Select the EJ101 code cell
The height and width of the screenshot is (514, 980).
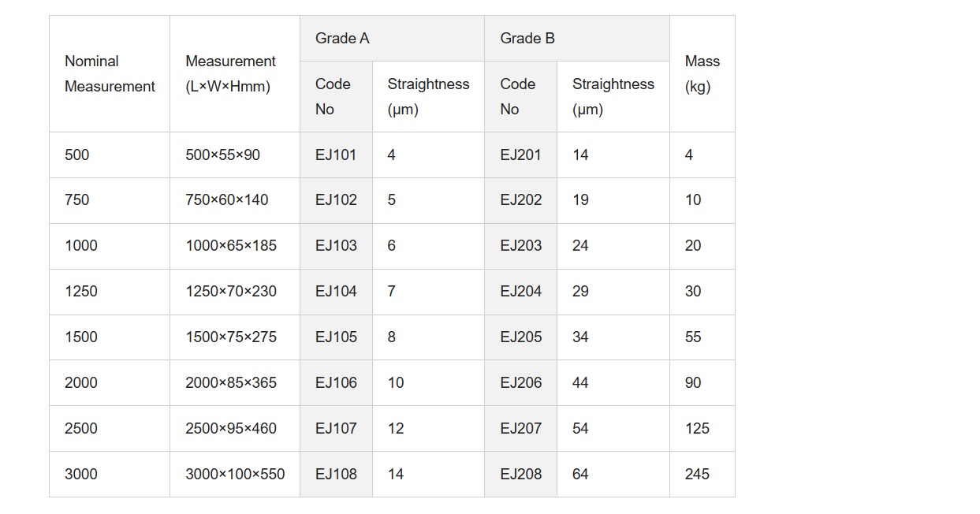click(x=336, y=155)
